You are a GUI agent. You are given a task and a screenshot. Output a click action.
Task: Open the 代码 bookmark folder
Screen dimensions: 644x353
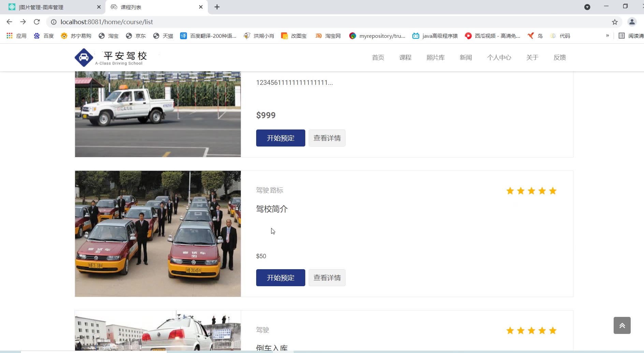click(x=560, y=36)
